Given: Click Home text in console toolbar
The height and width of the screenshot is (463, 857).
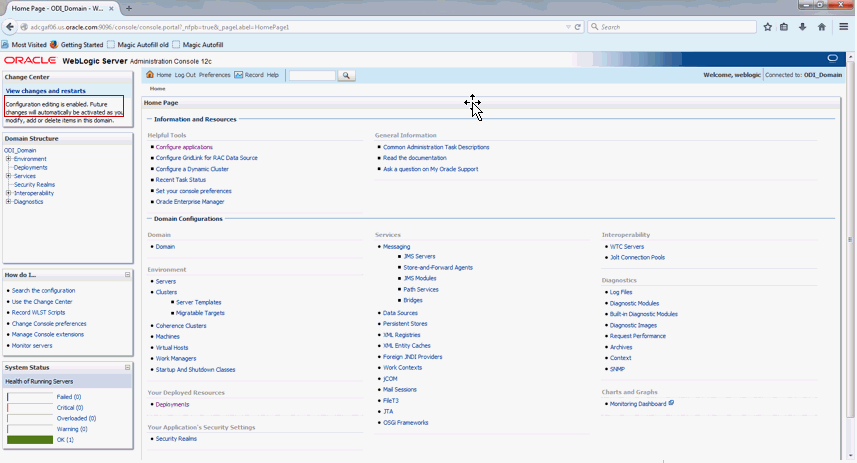Looking at the screenshot, I should click(x=164, y=75).
